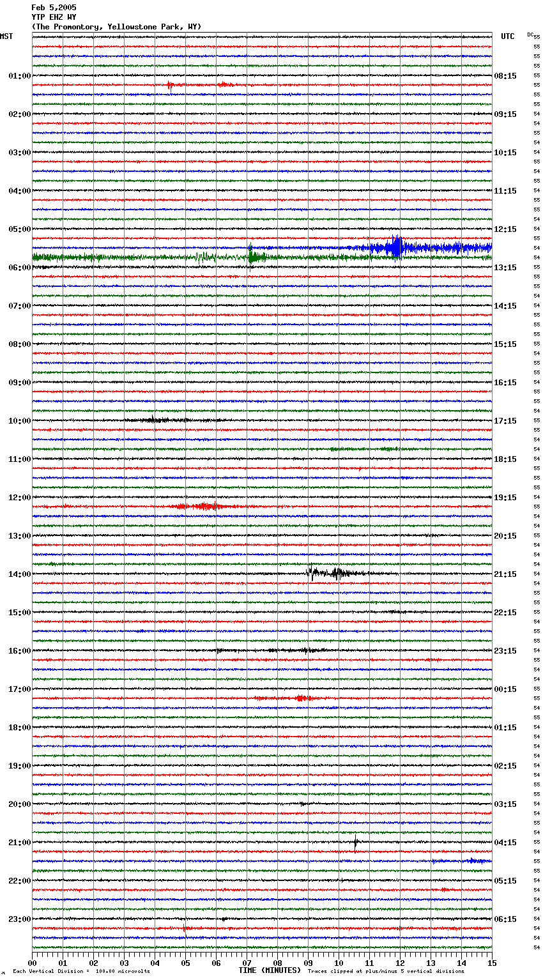This screenshot has height=980, width=543.
Task: Click the 04:15 UTC time label
Action: click(505, 843)
